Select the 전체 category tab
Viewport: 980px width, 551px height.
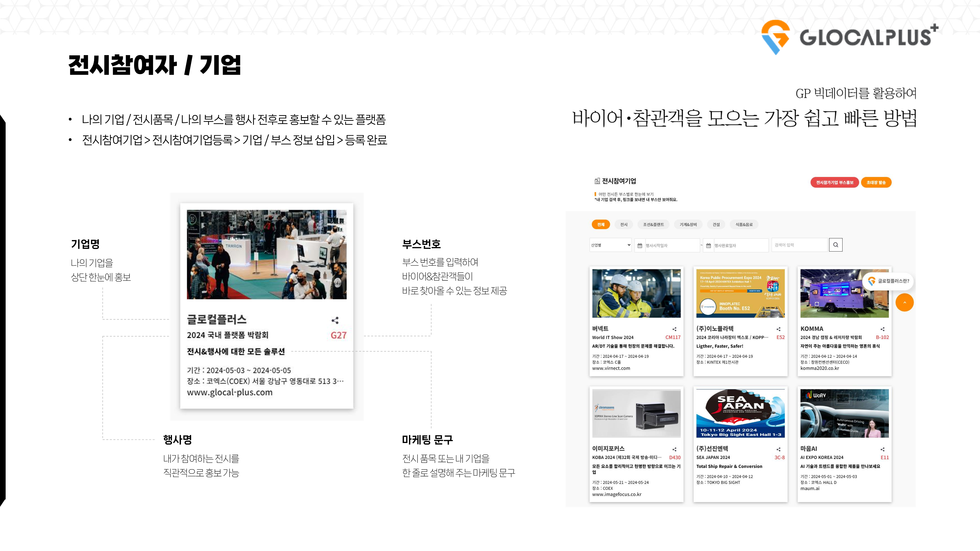click(x=601, y=224)
